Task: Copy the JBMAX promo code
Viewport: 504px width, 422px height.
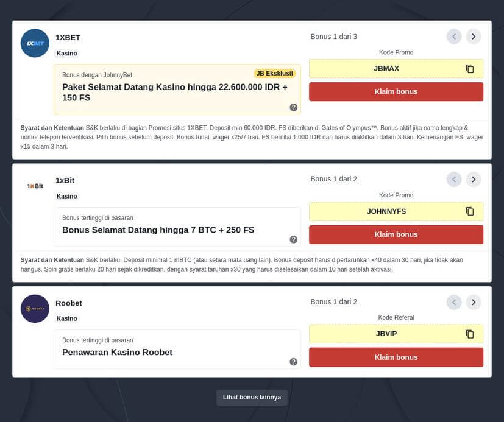Action: coord(470,69)
